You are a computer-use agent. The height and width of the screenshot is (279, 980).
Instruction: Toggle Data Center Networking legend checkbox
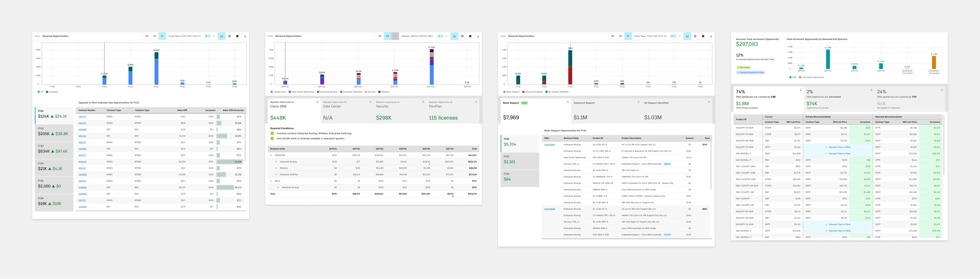(x=290, y=92)
